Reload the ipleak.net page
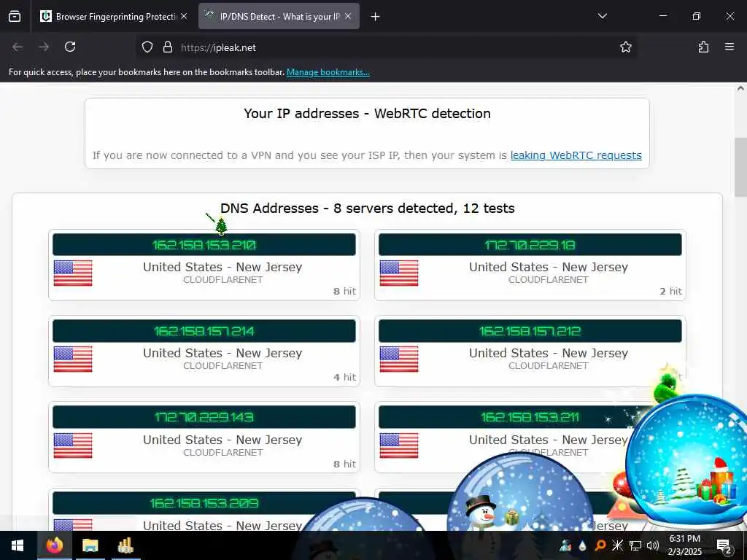This screenshot has width=747, height=560. point(70,47)
